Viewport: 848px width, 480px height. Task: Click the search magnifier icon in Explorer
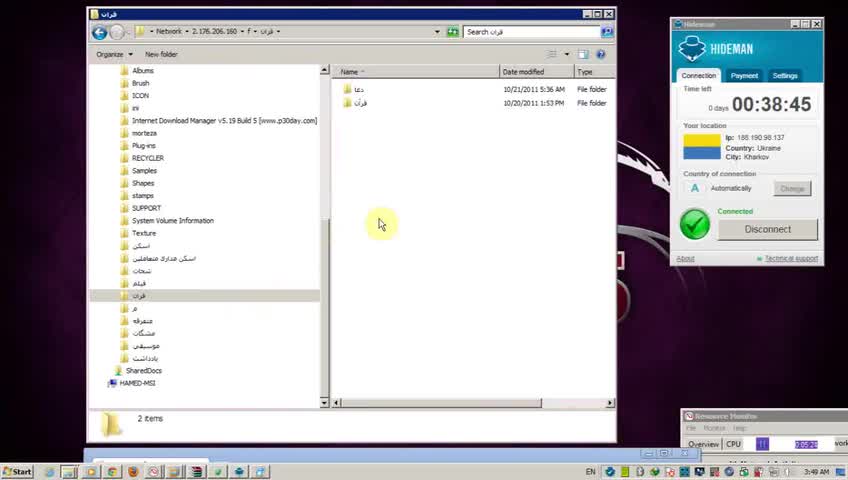(607, 32)
